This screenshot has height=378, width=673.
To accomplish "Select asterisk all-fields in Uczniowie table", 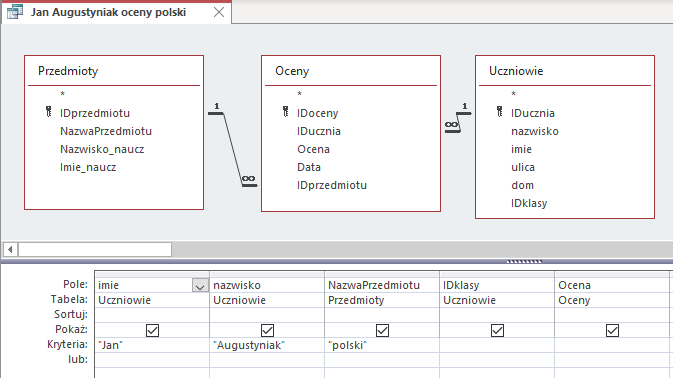I will tap(513, 94).
